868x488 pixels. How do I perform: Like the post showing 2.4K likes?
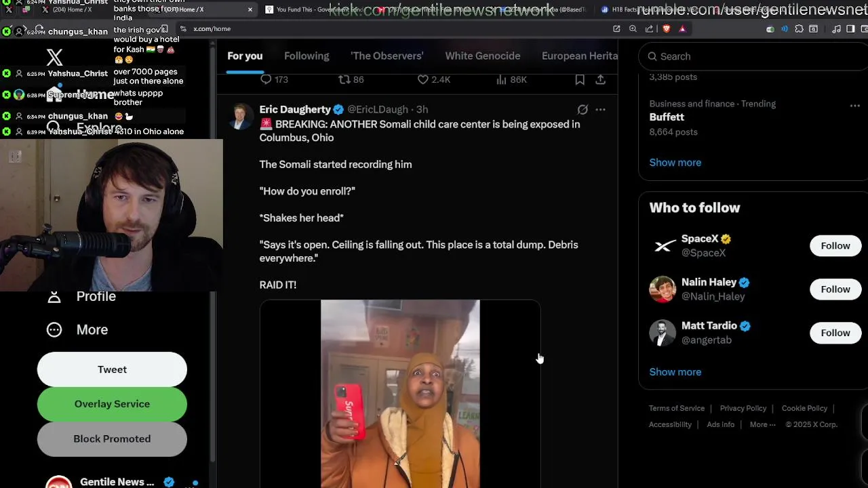point(433,79)
